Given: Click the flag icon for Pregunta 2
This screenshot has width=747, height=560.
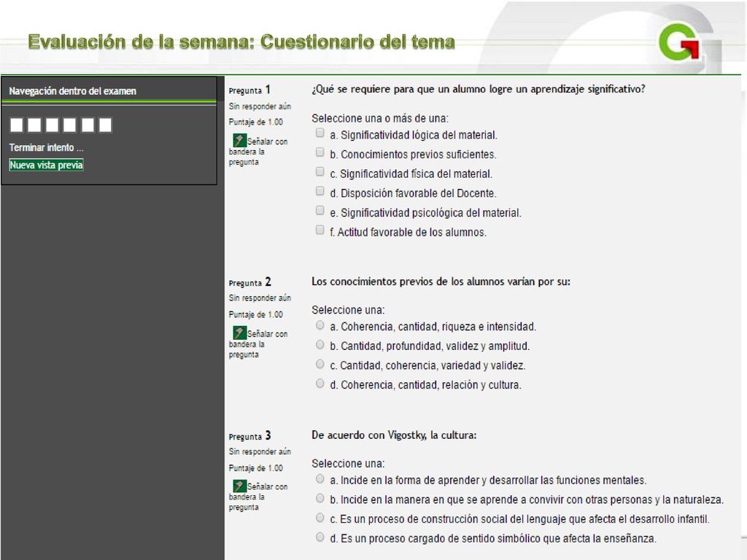Looking at the screenshot, I should [239, 332].
